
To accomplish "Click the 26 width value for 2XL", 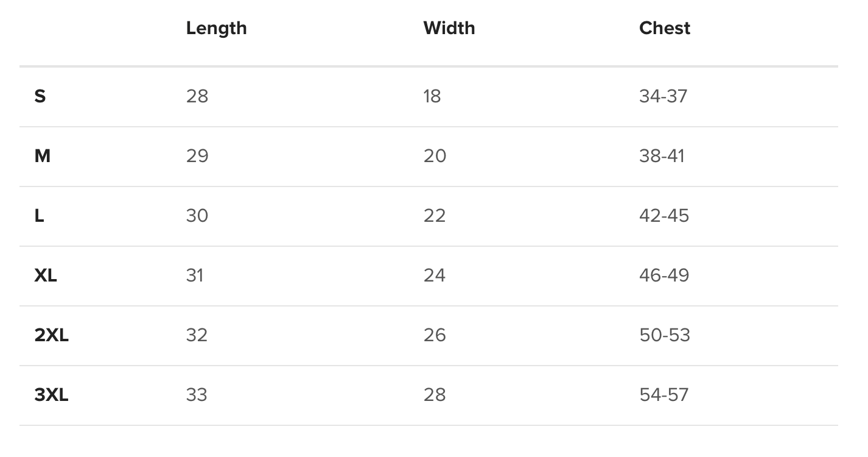I will (435, 335).
